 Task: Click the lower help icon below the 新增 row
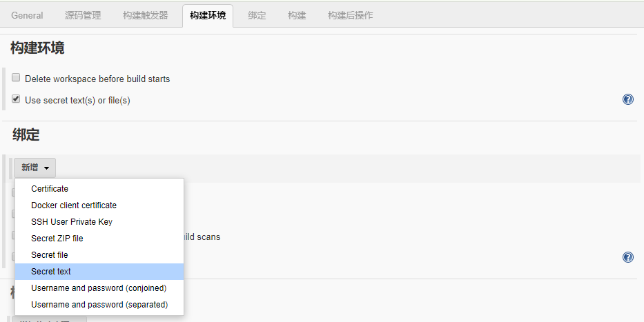627,257
